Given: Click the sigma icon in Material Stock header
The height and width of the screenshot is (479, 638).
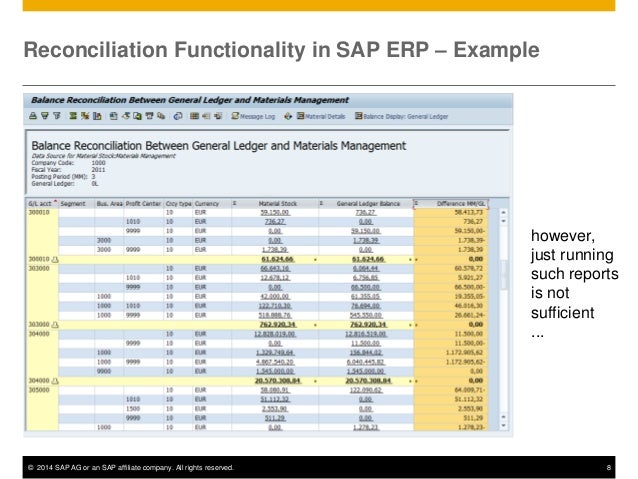Looking at the screenshot, I should 235,203.
